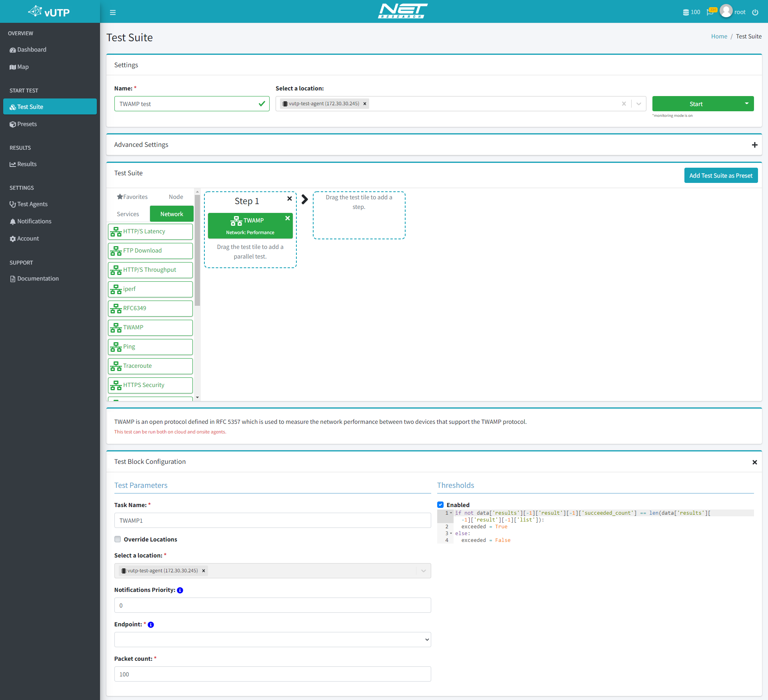768x700 pixels.
Task: Click the HTTP/S Latency tile icon
Action: click(x=116, y=232)
